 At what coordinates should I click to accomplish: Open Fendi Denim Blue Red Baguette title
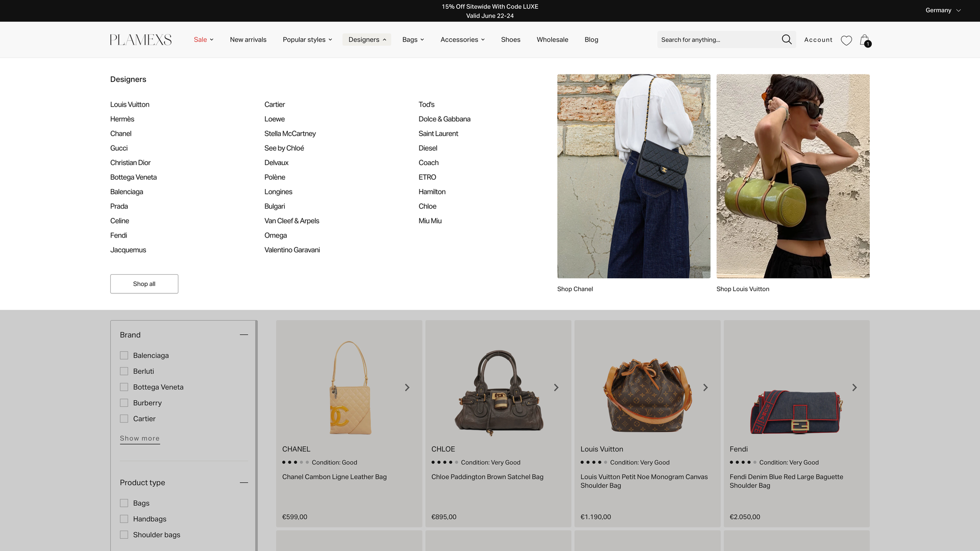coord(786,481)
